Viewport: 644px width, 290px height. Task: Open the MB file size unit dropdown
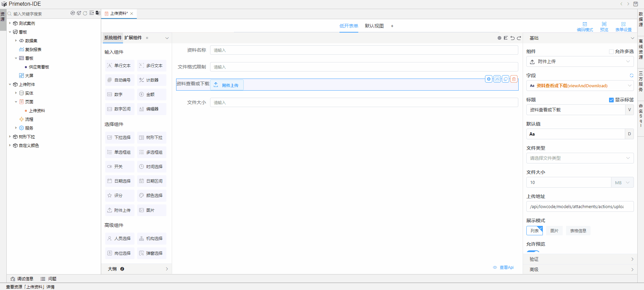click(x=622, y=183)
